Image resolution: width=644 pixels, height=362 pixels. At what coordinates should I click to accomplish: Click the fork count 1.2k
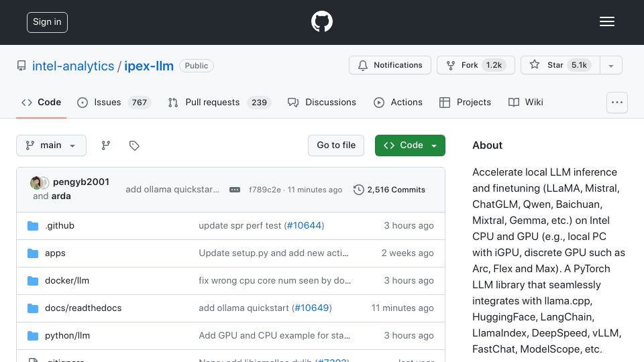click(494, 65)
